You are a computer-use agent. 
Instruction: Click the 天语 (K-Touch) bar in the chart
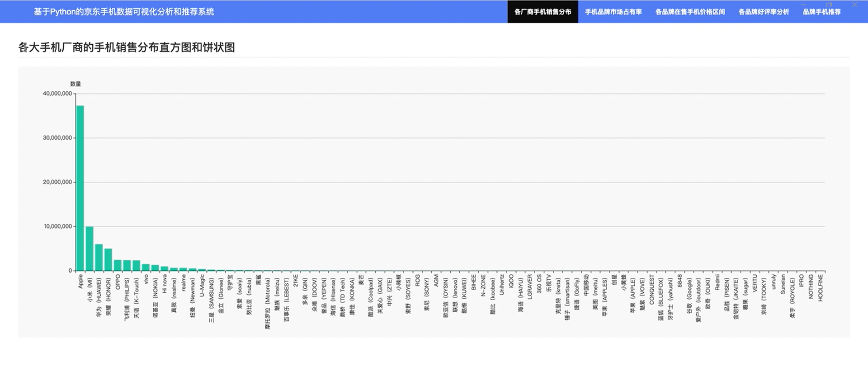pos(136,266)
